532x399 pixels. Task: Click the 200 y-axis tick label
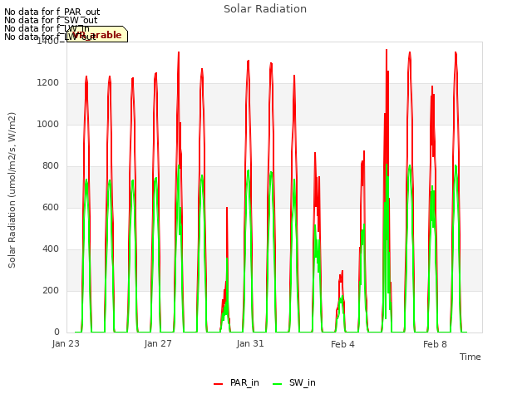(51, 290)
